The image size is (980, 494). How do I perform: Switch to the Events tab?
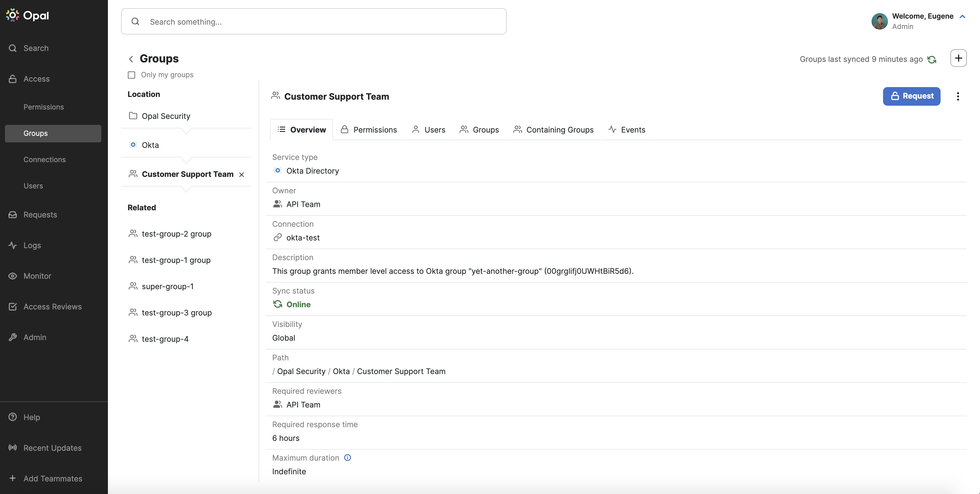(x=627, y=130)
